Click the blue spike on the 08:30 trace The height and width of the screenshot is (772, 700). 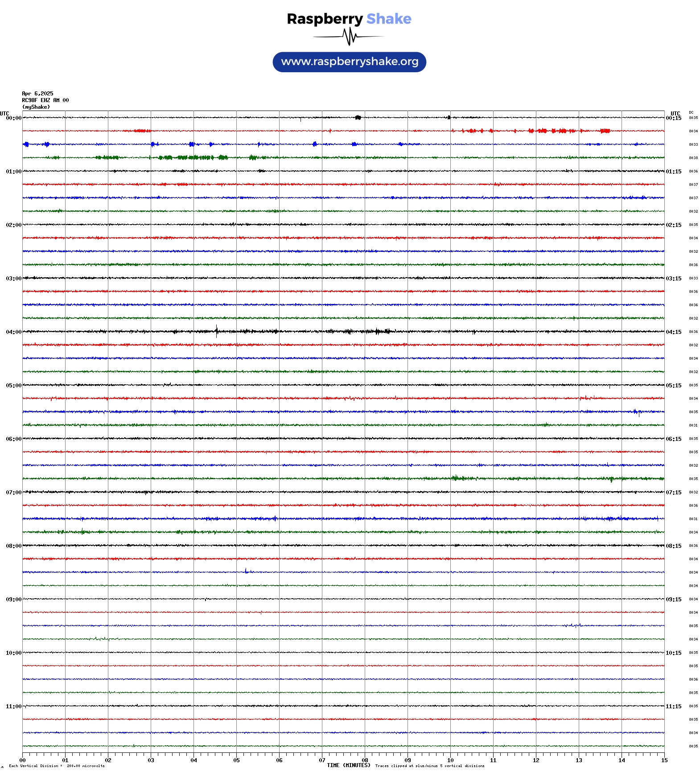coord(246,571)
